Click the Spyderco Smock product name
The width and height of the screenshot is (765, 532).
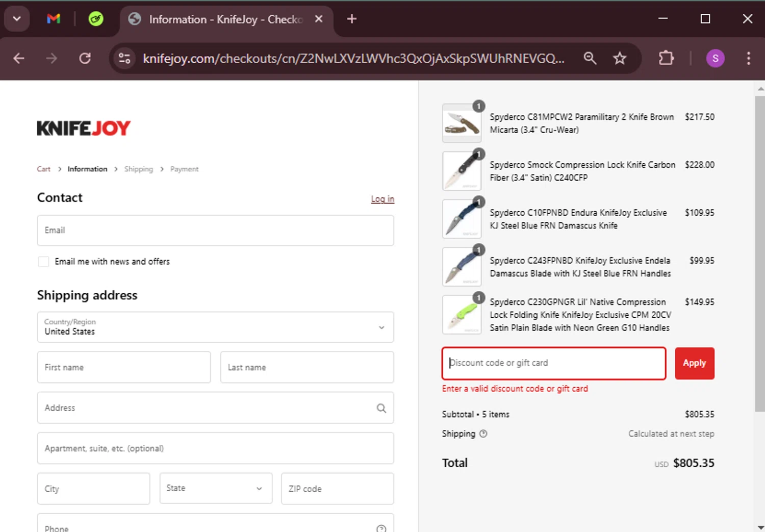click(582, 171)
